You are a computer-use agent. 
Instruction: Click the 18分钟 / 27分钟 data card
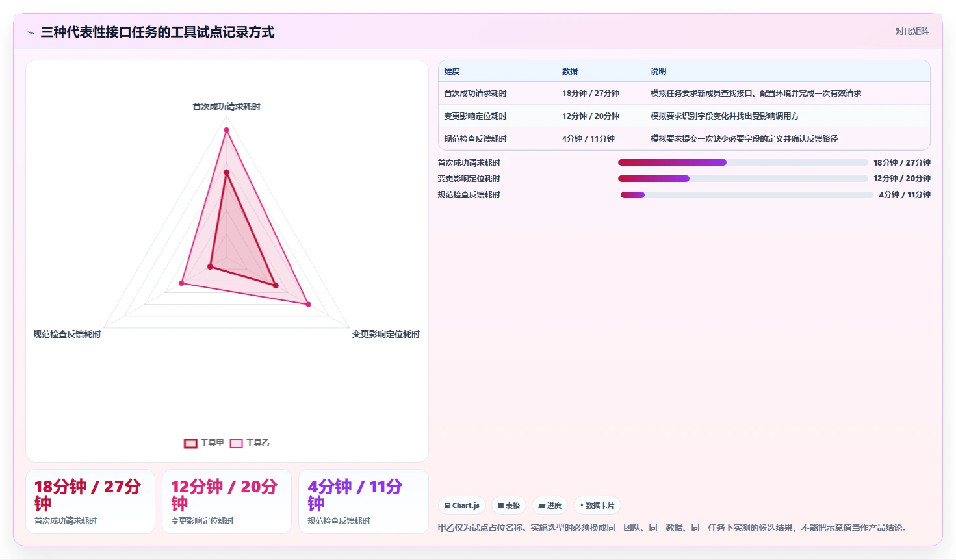pyautogui.click(x=90, y=502)
